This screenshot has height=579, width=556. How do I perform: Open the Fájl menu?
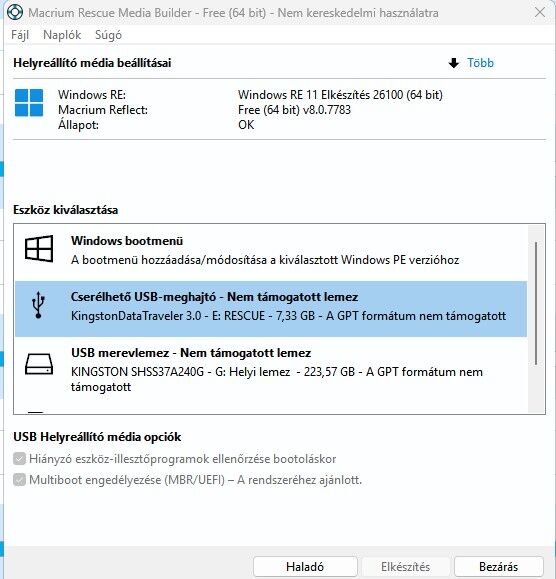pyautogui.click(x=20, y=35)
